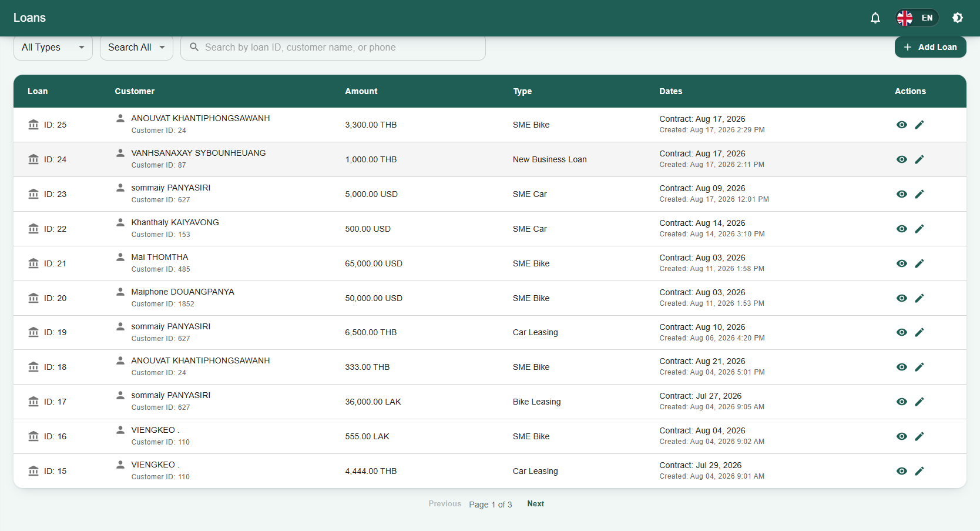Select customer VANHSANAXAY SYBOUNHEUANG
Image resolution: width=980 pixels, height=531 pixels.
199,153
